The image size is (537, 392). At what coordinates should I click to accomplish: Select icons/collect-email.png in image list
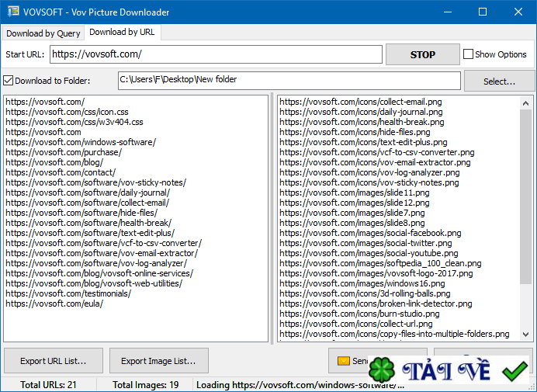point(361,102)
